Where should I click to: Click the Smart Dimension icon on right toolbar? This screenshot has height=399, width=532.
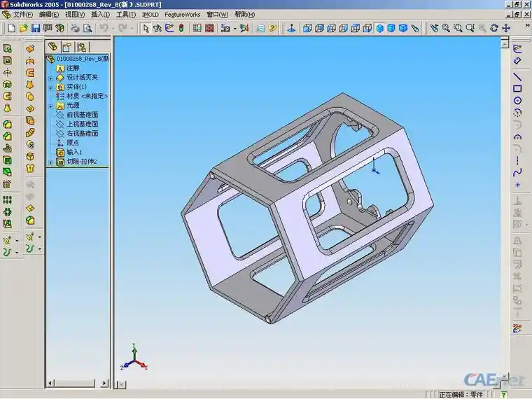coord(517,61)
